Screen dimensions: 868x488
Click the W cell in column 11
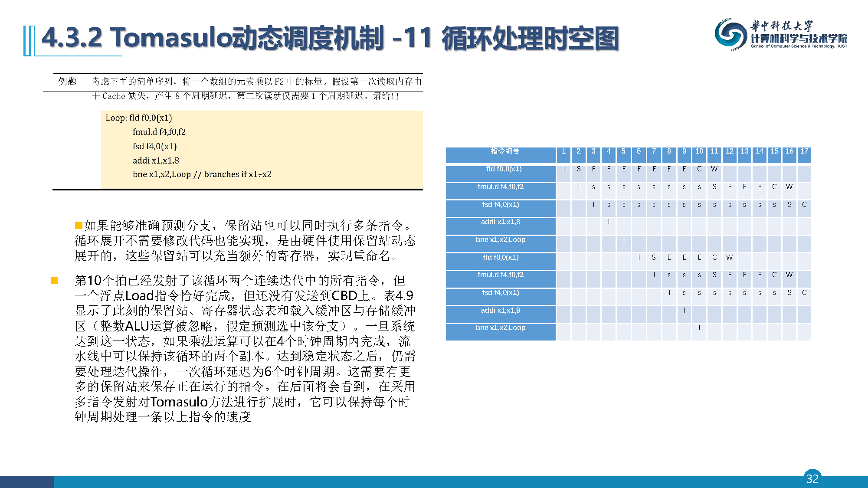tap(714, 169)
